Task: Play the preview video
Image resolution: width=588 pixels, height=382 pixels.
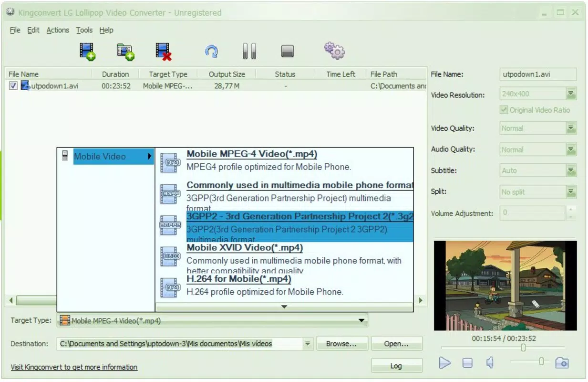Action: (x=444, y=363)
